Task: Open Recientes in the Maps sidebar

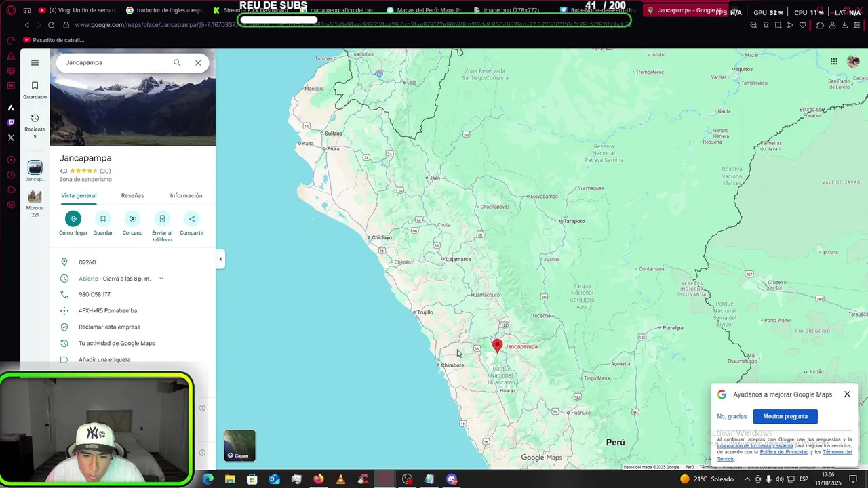Action: 35,125
